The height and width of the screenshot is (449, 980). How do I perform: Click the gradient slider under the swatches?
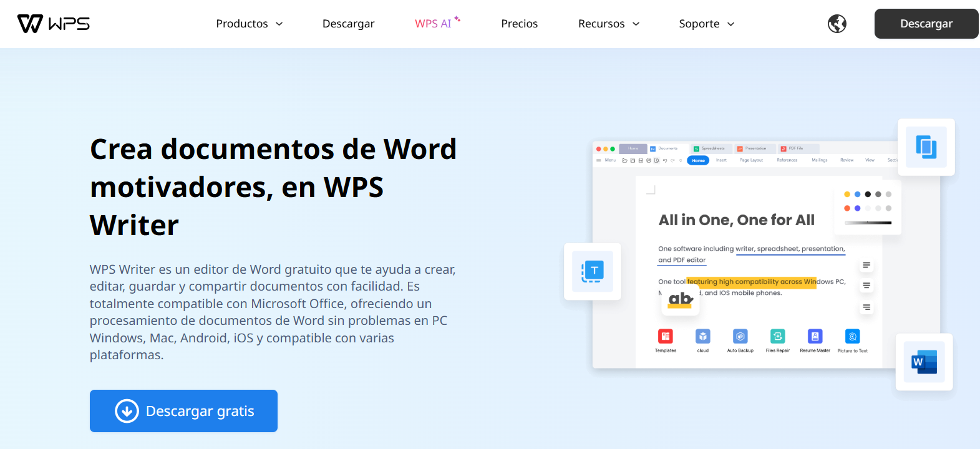868,223
